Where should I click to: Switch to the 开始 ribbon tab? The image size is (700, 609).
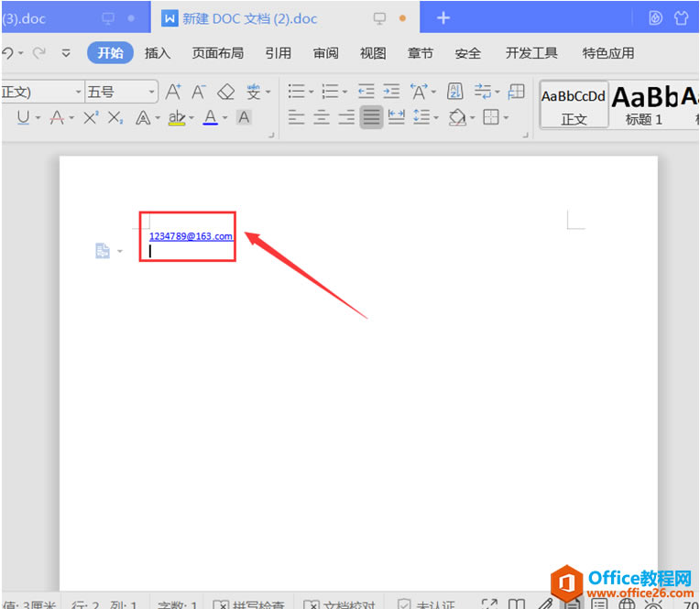tap(110, 53)
